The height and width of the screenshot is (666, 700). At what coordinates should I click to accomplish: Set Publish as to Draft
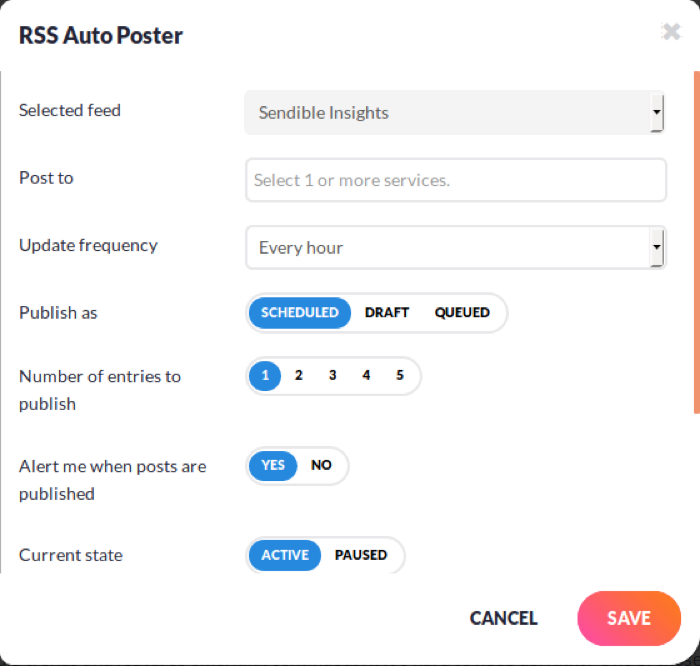(387, 312)
